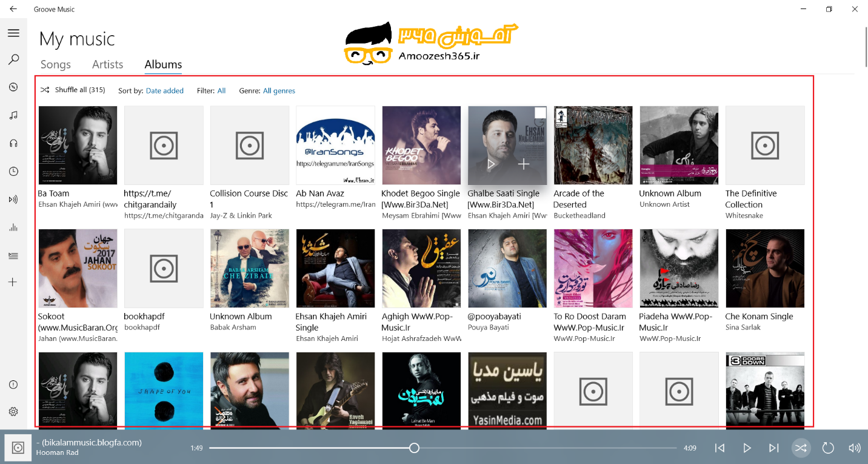Open the settings gear in sidebar

(x=13, y=412)
